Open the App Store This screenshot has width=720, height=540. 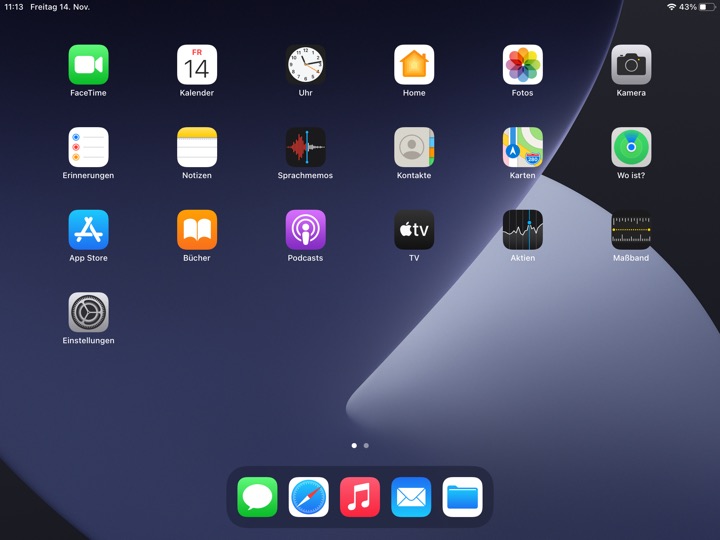88,230
